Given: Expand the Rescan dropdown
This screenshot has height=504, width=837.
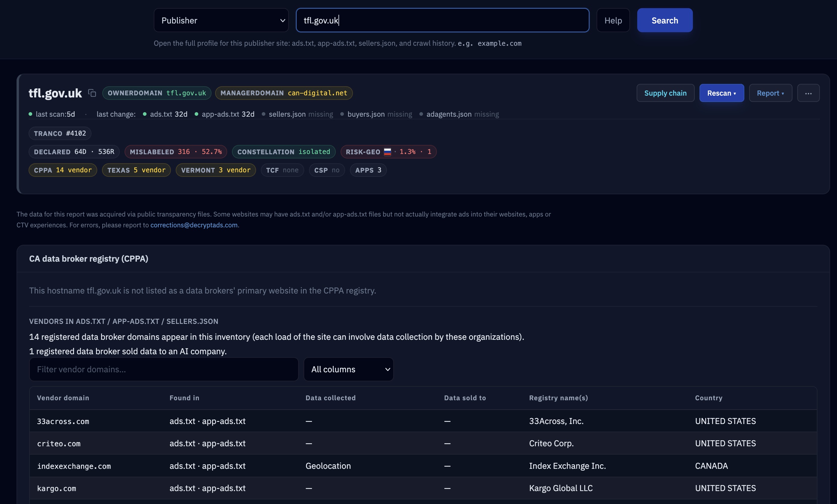Looking at the screenshot, I should point(721,93).
